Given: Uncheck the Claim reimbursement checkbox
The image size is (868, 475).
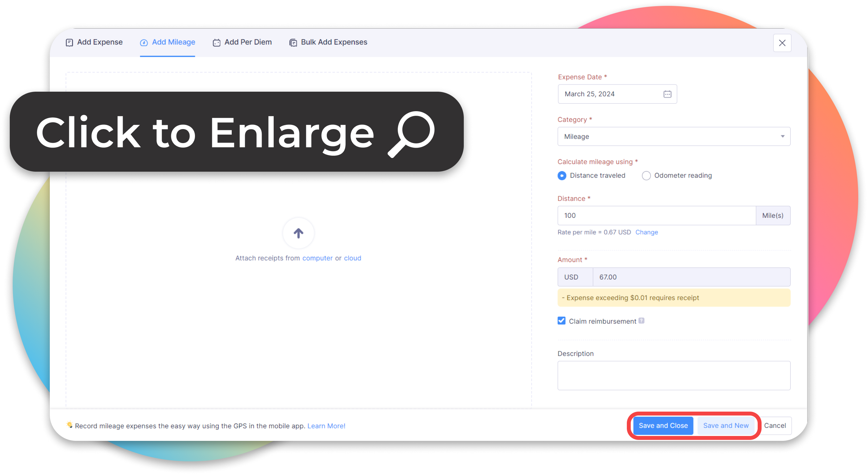Looking at the screenshot, I should (x=561, y=321).
